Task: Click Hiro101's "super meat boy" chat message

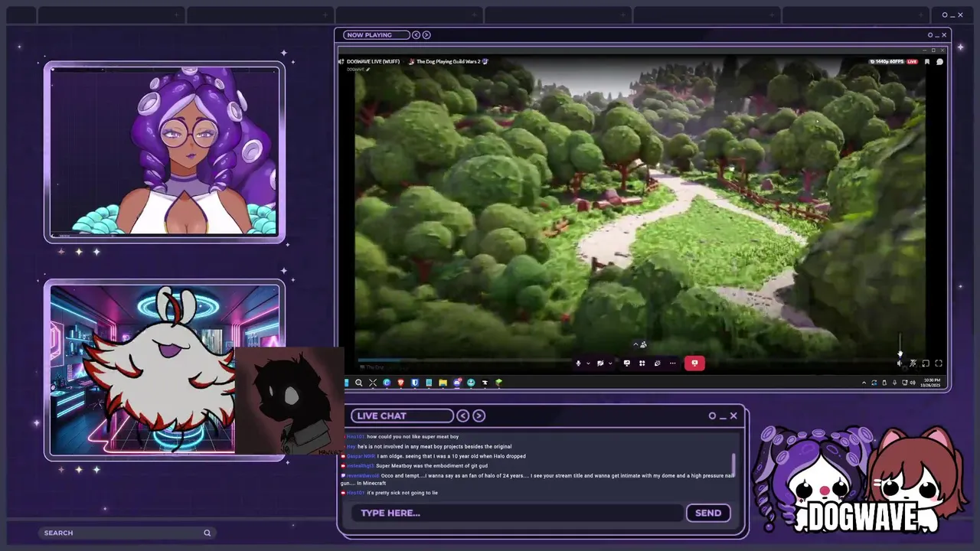Action: pos(400,437)
